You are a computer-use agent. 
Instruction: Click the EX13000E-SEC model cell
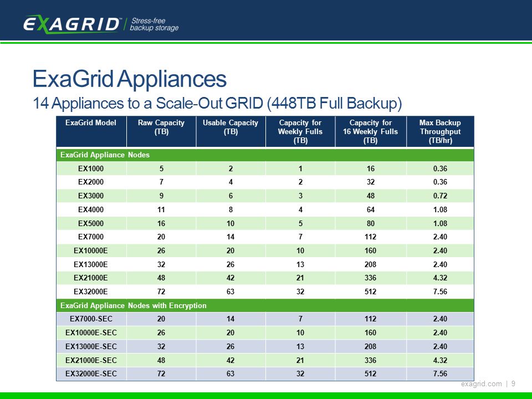pyautogui.click(x=91, y=346)
